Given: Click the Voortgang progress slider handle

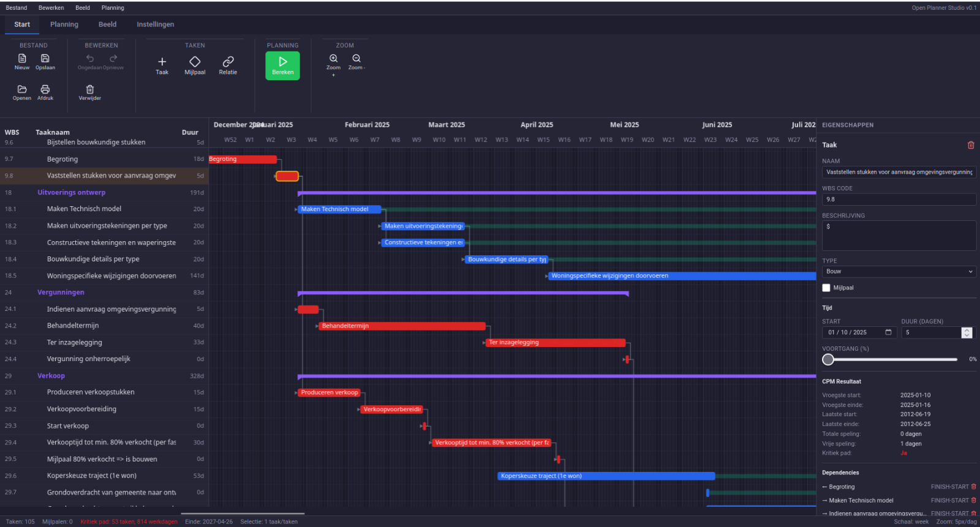Looking at the screenshot, I should coord(828,359).
